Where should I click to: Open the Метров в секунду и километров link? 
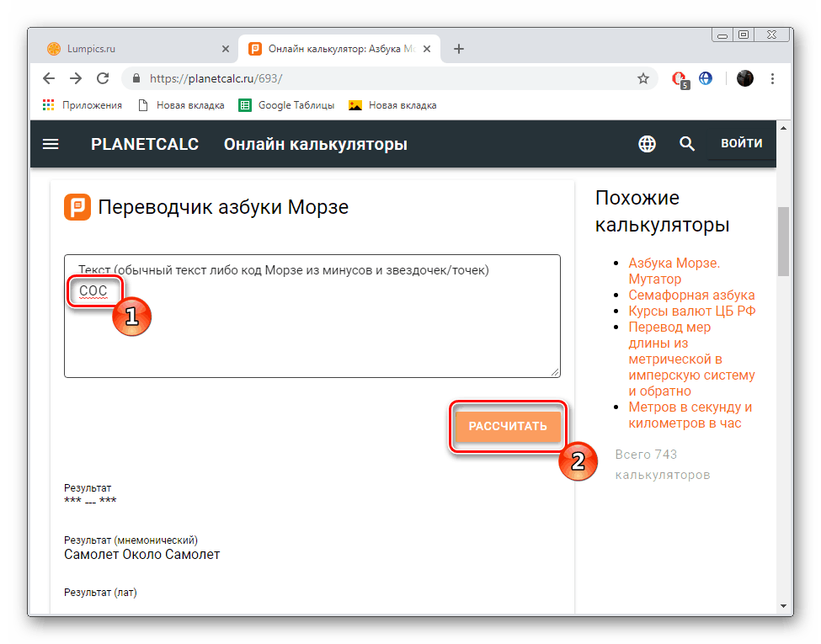[x=690, y=415]
